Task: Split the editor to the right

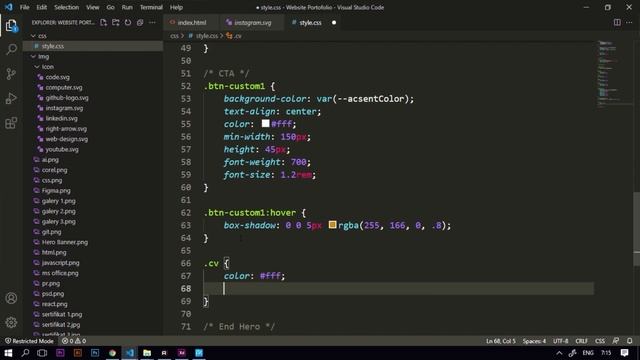Action: 617,22
